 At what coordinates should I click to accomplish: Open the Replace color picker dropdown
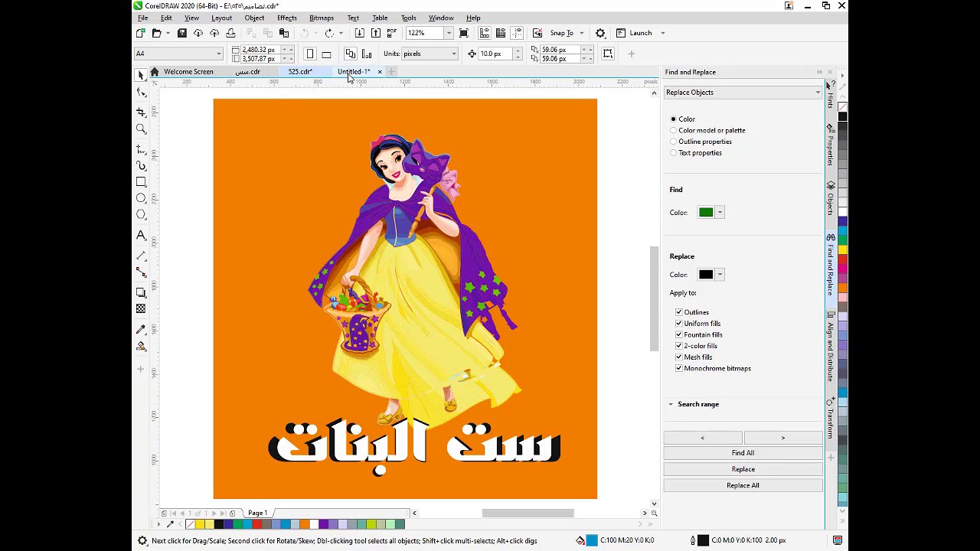720,275
